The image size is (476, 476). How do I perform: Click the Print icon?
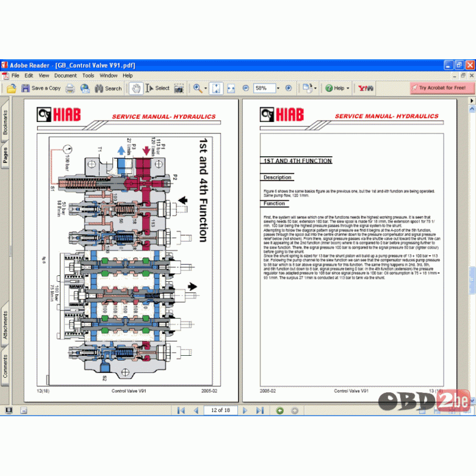pyautogui.click(x=70, y=88)
